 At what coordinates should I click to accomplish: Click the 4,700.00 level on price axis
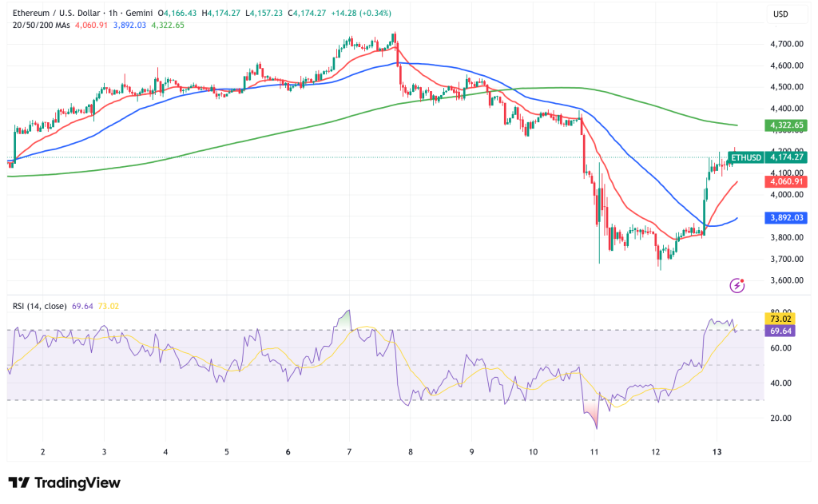(x=785, y=44)
